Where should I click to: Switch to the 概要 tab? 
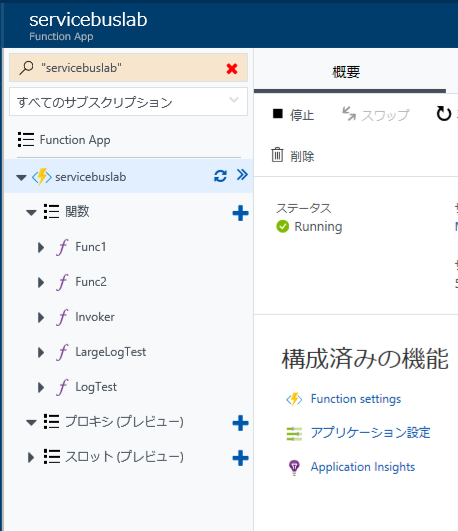(346, 72)
